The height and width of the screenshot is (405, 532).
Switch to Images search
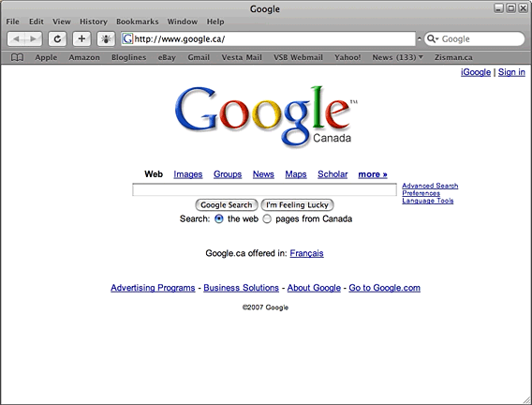pos(188,174)
